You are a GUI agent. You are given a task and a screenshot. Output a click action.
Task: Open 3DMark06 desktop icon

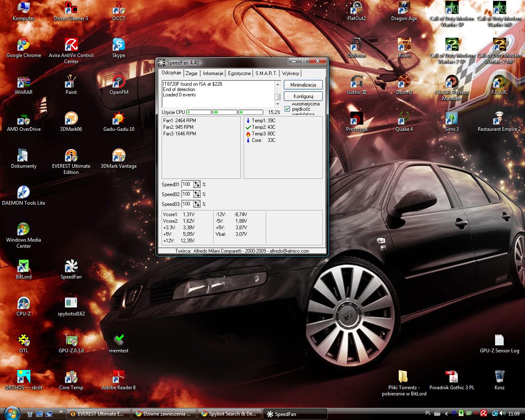[71, 122]
